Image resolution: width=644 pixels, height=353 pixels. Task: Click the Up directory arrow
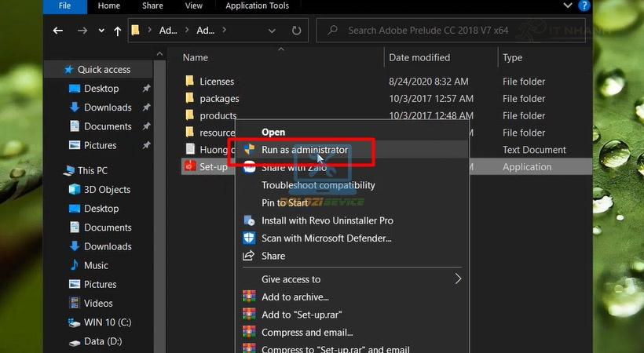click(118, 31)
